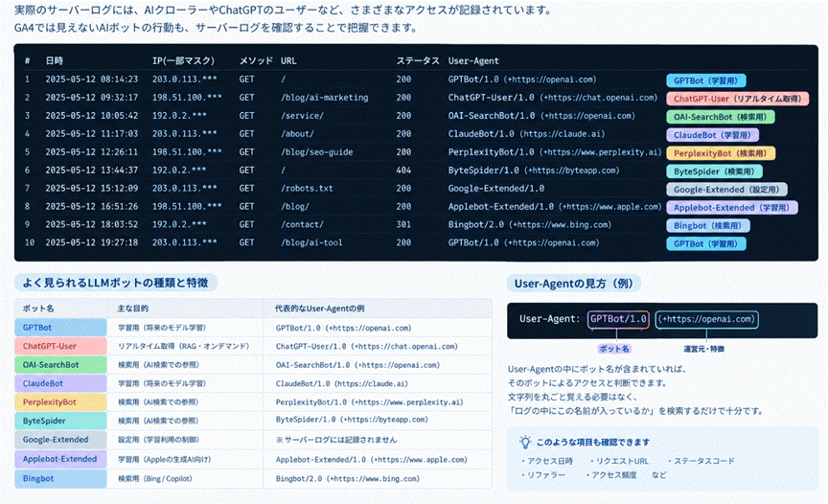Select the Google-Extended (設定用) gray tag
This screenshot has height=504, width=828.
726,190
